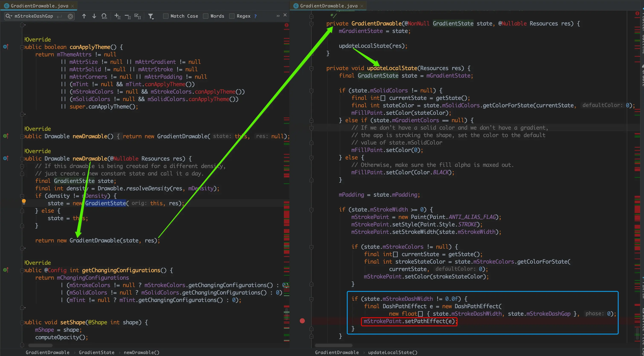
Task: Unselect occurrence icon in find bar
Action: coord(128,16)
